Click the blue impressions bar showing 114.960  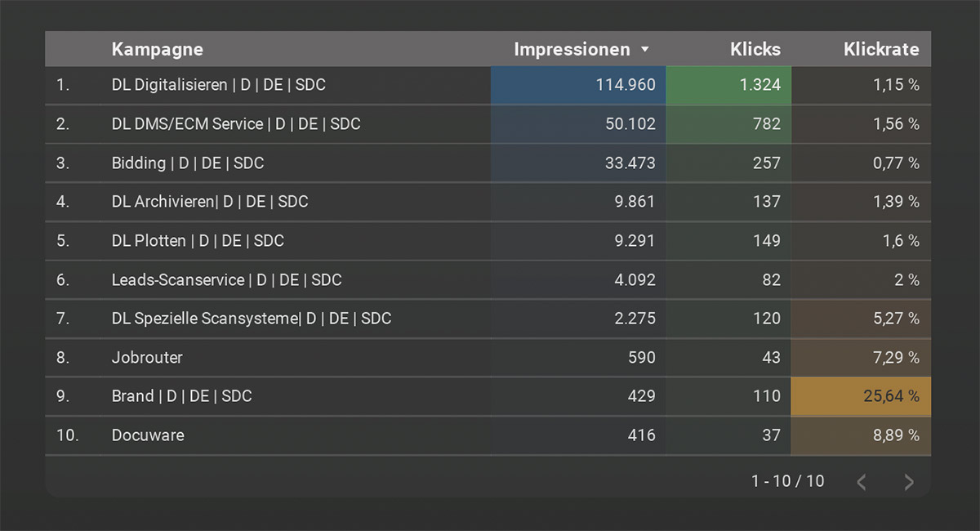[578, 84]
